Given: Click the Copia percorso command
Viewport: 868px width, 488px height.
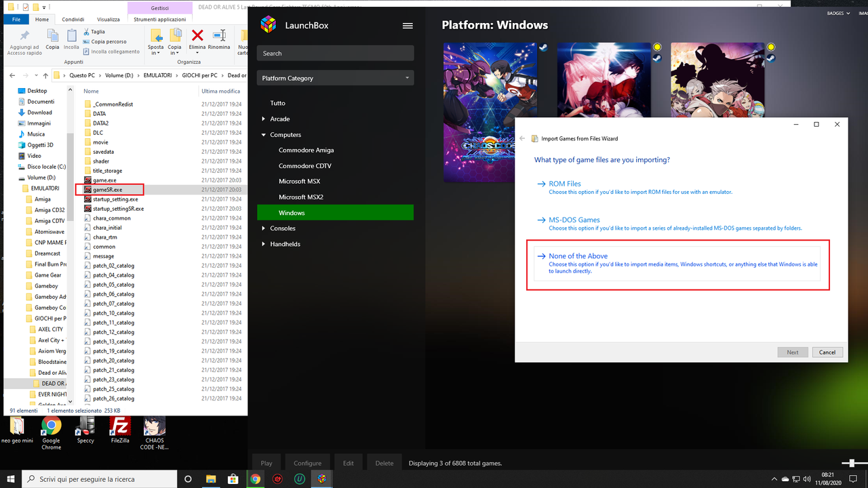Looking at the screenshot, I should pos(104,41).
